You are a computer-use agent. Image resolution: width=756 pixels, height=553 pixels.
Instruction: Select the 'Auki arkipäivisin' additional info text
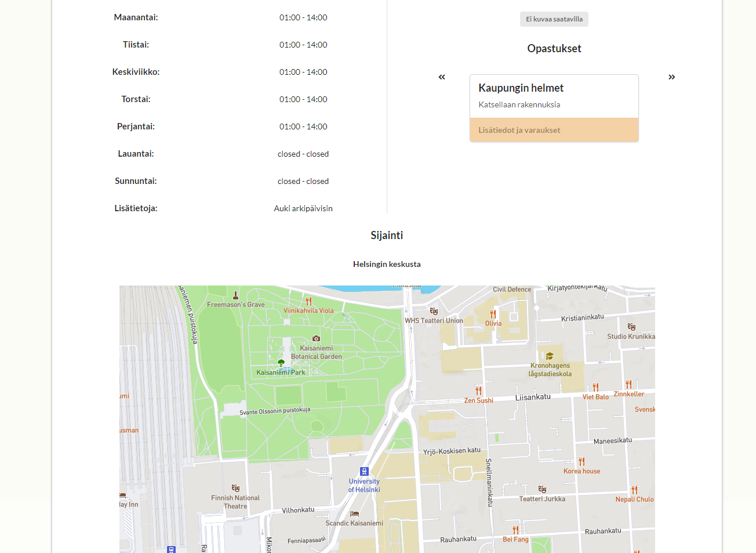coord(303,208)
